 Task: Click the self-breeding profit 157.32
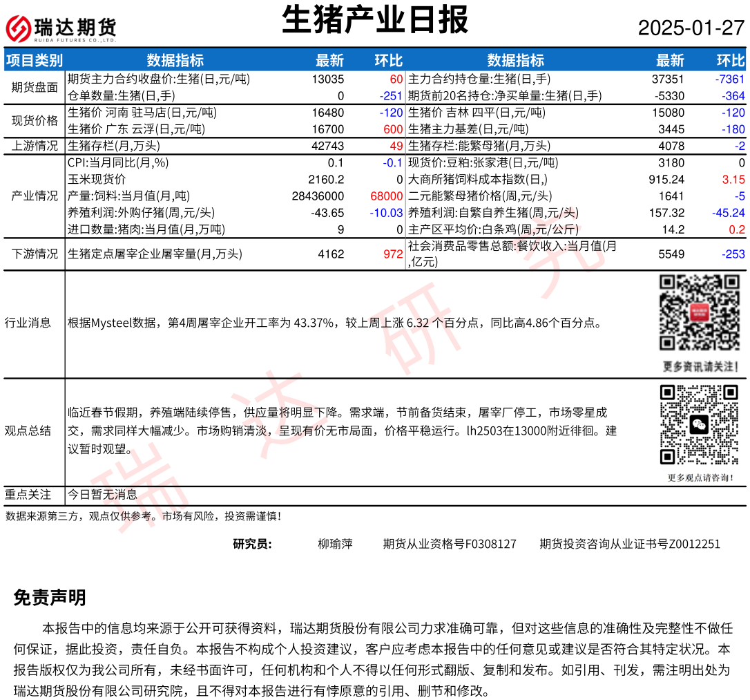(666, 213)
